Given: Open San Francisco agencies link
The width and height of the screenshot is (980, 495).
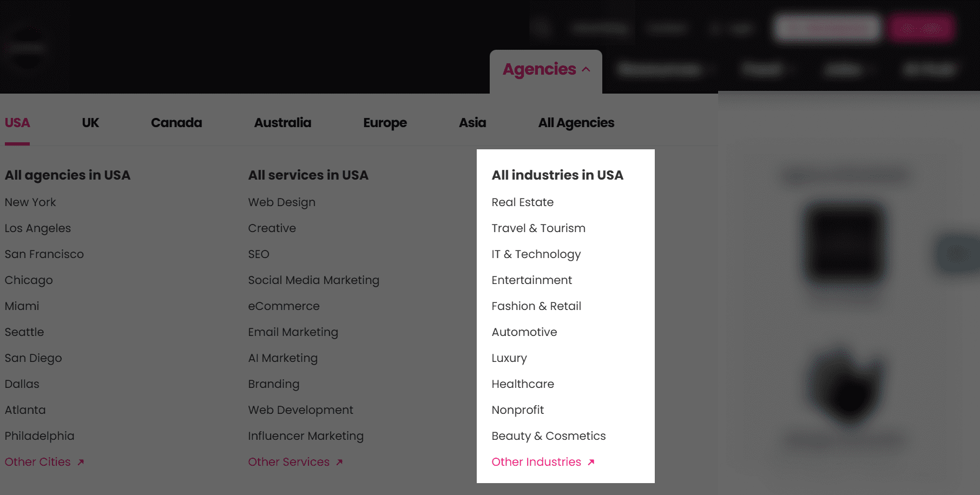Looking at the screenshot, I should pos(44,254).
